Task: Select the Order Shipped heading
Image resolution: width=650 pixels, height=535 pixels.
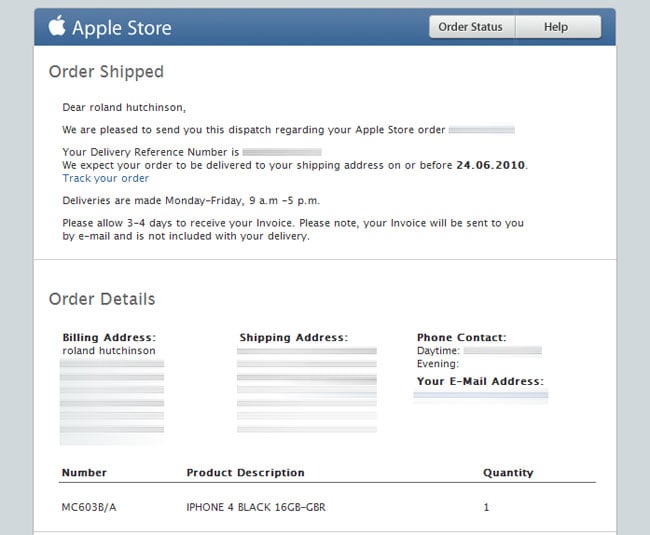Action: pos(106,72)
